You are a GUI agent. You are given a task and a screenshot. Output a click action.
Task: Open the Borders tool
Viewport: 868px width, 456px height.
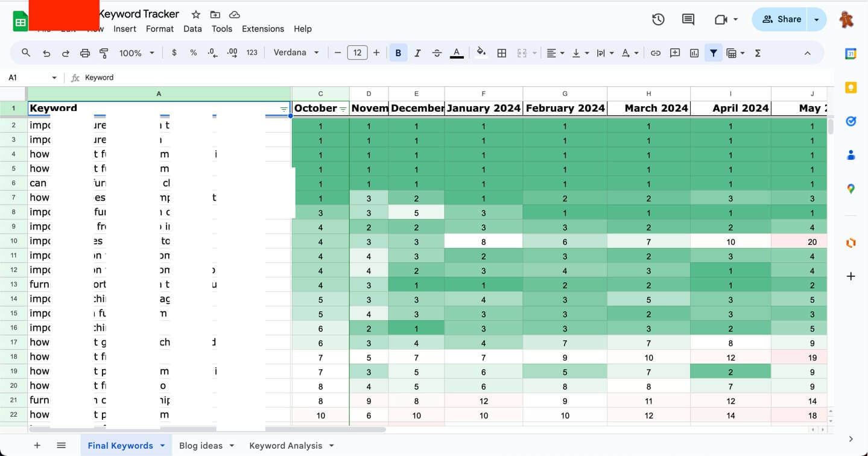tap(501, 53)
